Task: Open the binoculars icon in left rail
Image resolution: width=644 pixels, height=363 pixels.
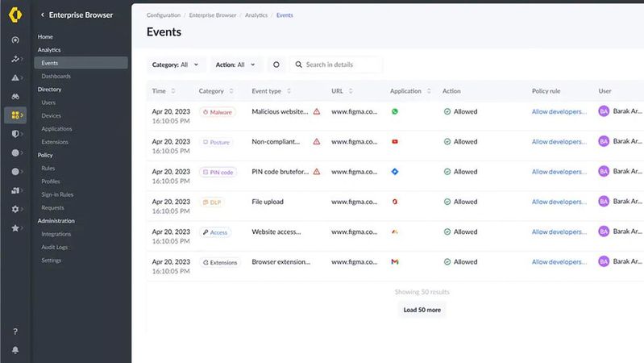Action: (15, 97)
